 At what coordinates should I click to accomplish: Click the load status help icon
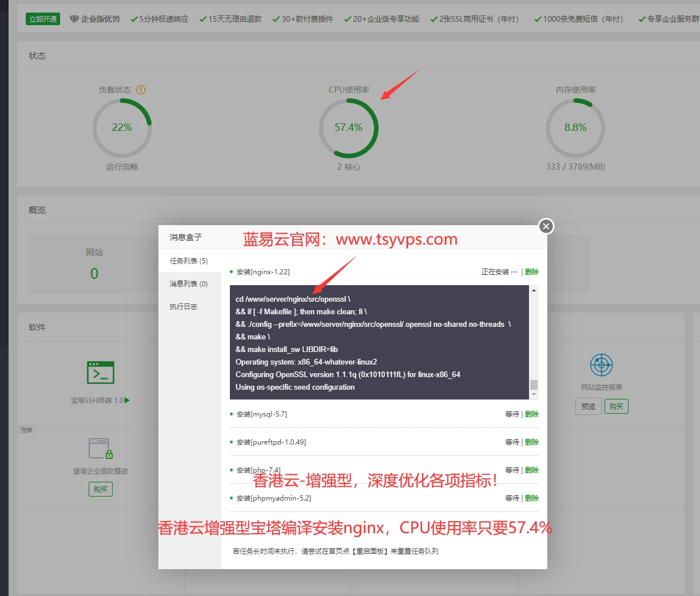point(141,90)
